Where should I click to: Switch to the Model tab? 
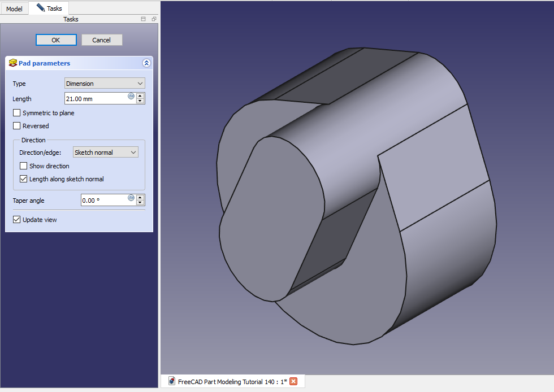click(x=14, y=8)
